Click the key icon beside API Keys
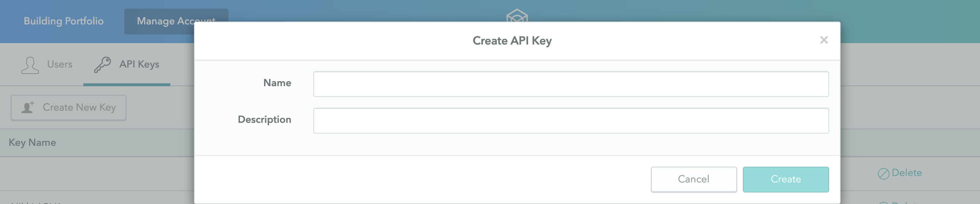Screen dimensions: 980x204 click(102, 65)
